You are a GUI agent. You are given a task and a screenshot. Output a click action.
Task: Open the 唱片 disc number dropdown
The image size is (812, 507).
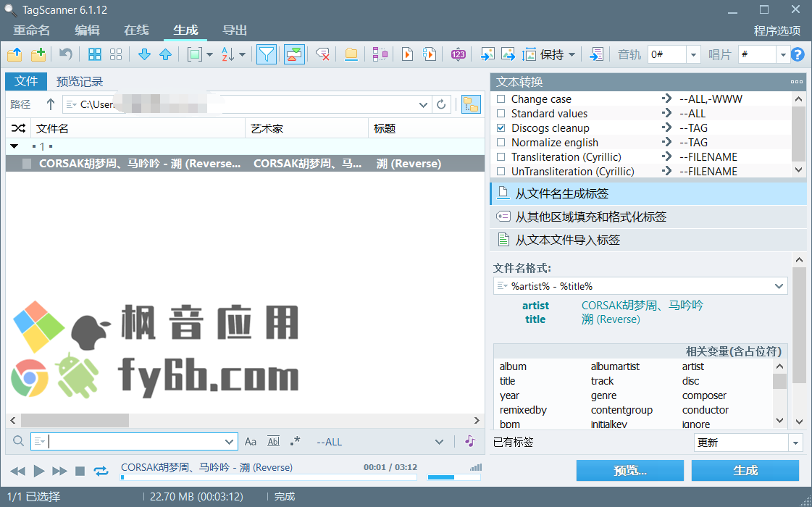tap(783, 54)
